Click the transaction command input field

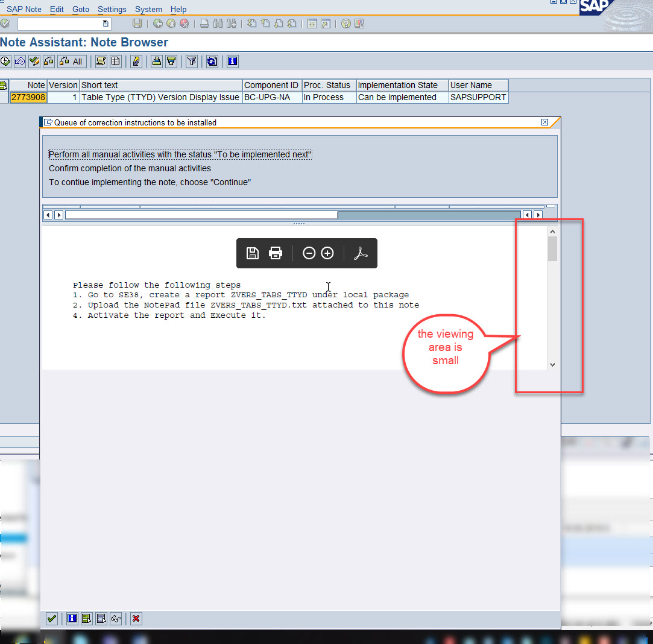60,24
